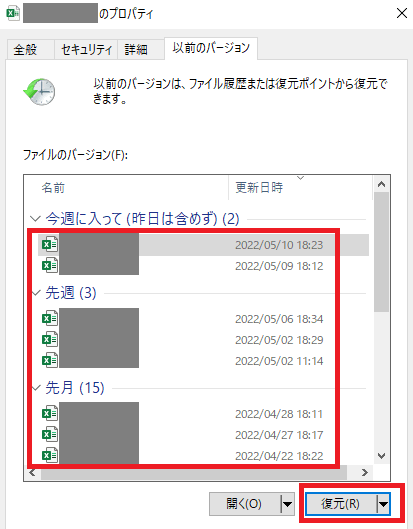The image size is (413, 529).
Task: Click Excel icon for 2022/05/02 18:29 version
Action: pyautogui.click(x=50, y=339)
